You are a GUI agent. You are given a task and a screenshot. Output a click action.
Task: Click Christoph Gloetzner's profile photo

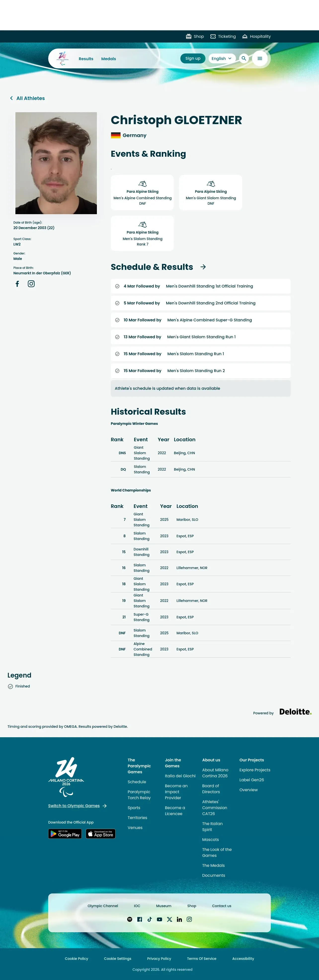point(56,163)
